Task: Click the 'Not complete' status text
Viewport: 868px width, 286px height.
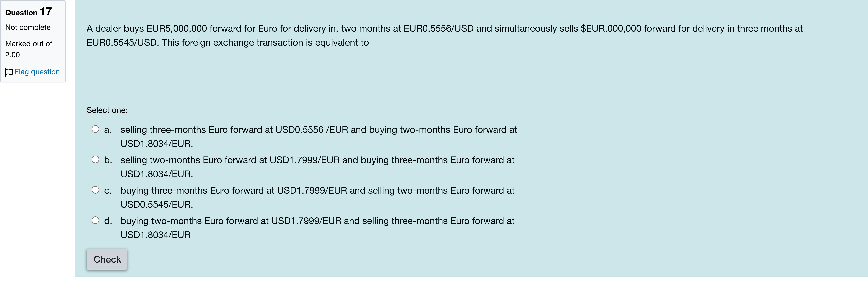Action: click(x=28, y=27)
